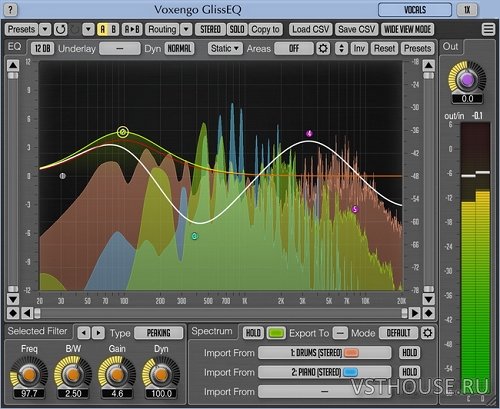Screen dimensions: 500x409
Task: Open Presets dropdown arrow in top bar
Action: (45, 30)
